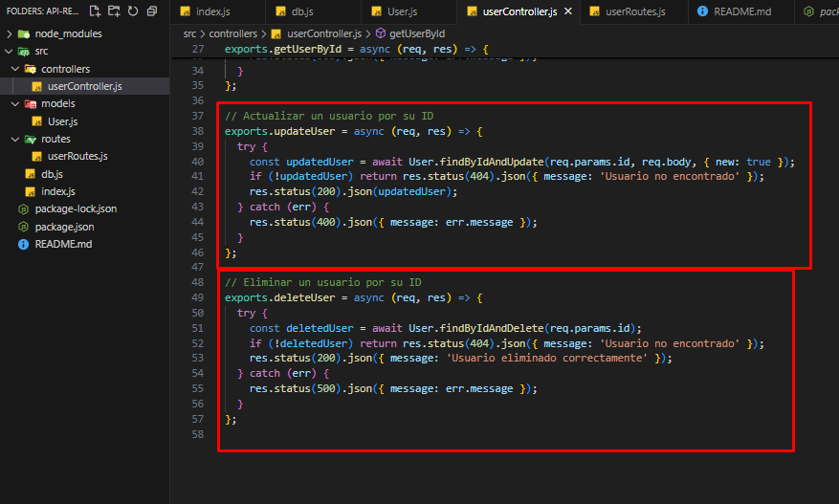Viewport: 839px width, 504px height.
Task: Click the controllers breadcrumb segment
Action: click(x=232, y=33)
